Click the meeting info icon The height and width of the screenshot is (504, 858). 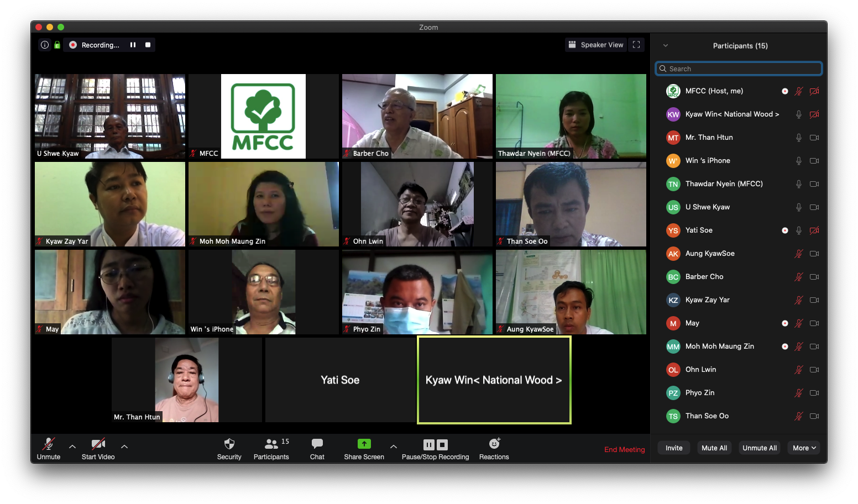tap(45, 45)
